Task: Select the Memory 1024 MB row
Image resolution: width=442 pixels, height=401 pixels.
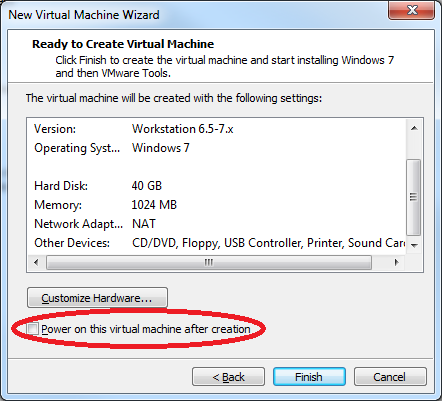Action: click(x=217, y=205)
